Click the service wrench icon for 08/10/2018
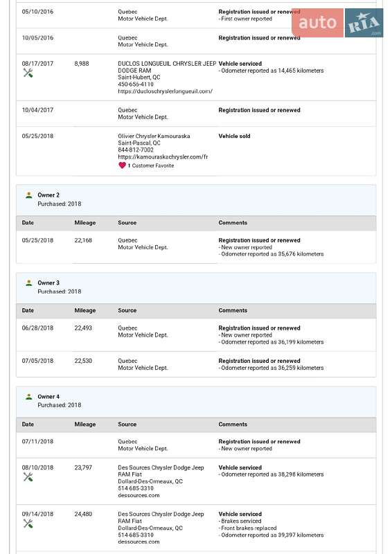392x554 pixels. 28,477
